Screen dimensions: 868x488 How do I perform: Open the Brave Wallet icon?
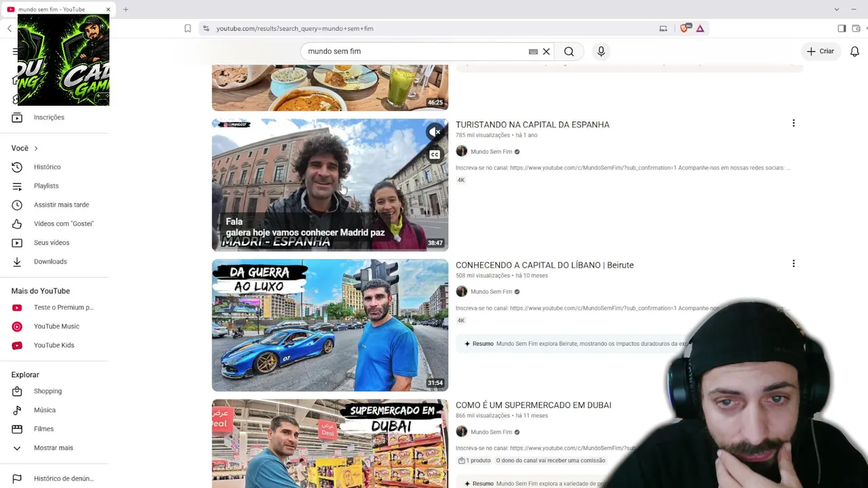point(856,28)
